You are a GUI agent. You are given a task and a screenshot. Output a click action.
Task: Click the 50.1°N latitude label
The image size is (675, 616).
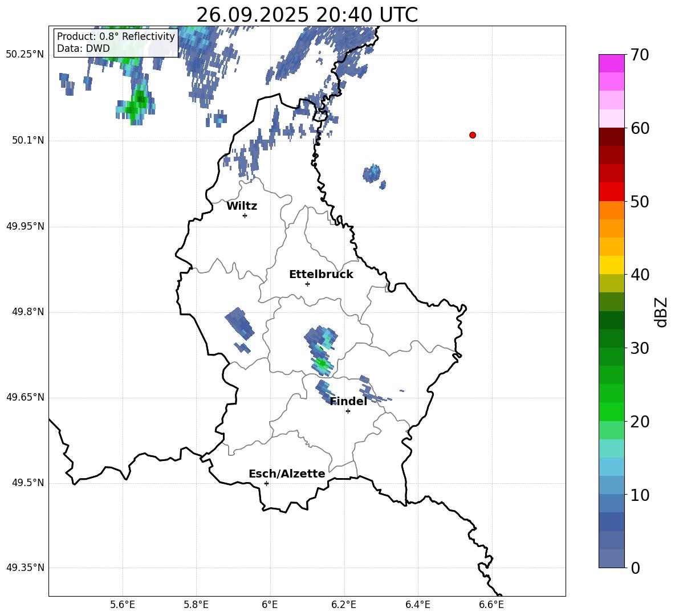pos(28,140)
